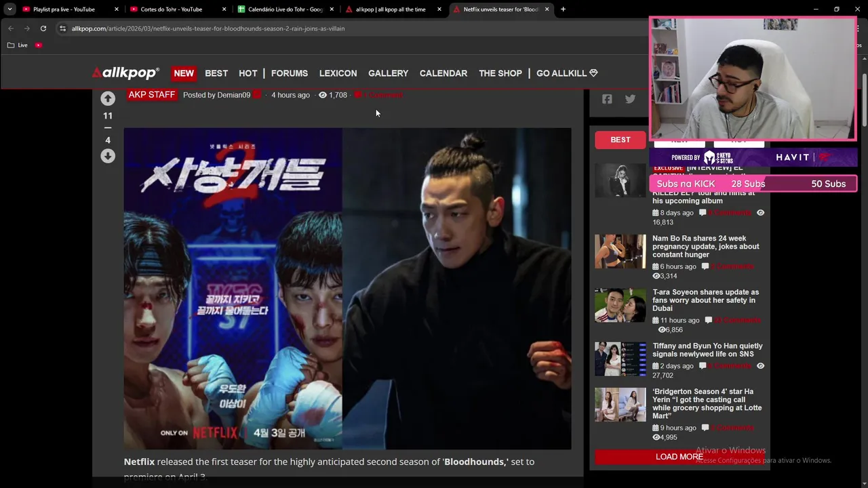This screenshot has height=488, width=868.
Task: Click the 4,995 view count
Action: (669, 437)
